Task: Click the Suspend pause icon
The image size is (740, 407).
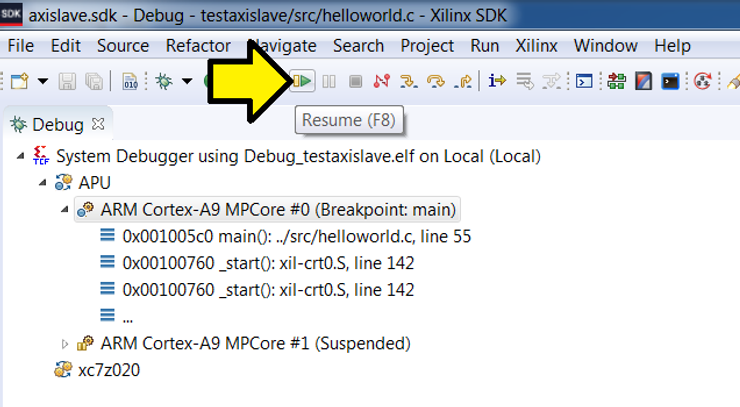Action: pyautogui.click(x=329, y=80)
